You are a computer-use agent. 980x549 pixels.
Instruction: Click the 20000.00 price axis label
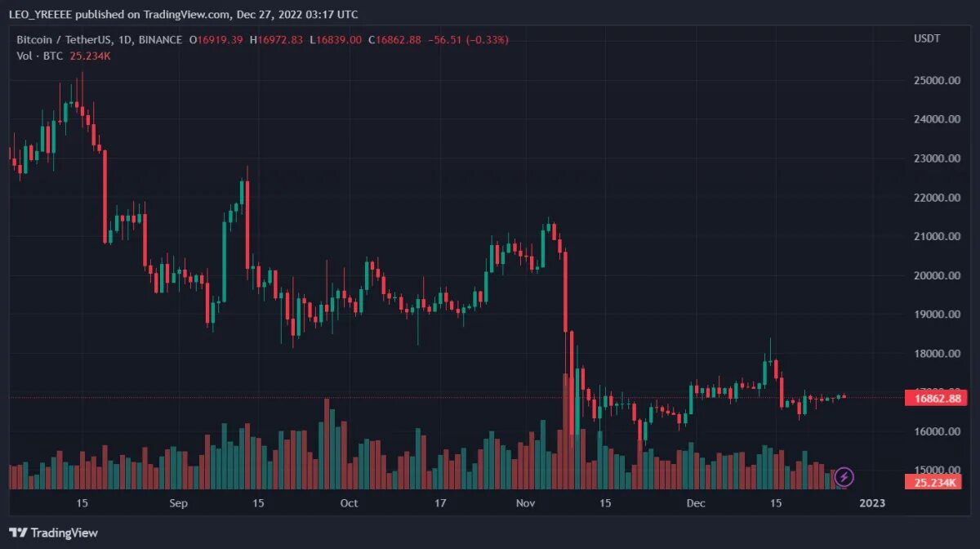(x=937, y=275)
